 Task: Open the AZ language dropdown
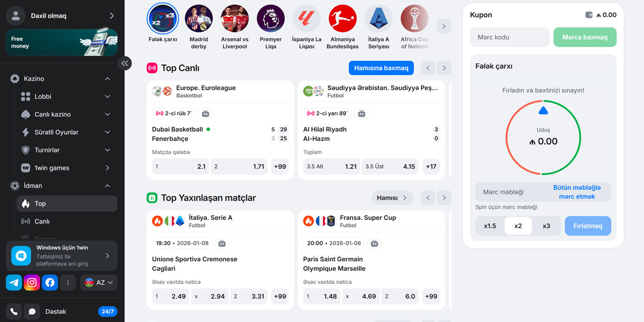tap(99, 282)
